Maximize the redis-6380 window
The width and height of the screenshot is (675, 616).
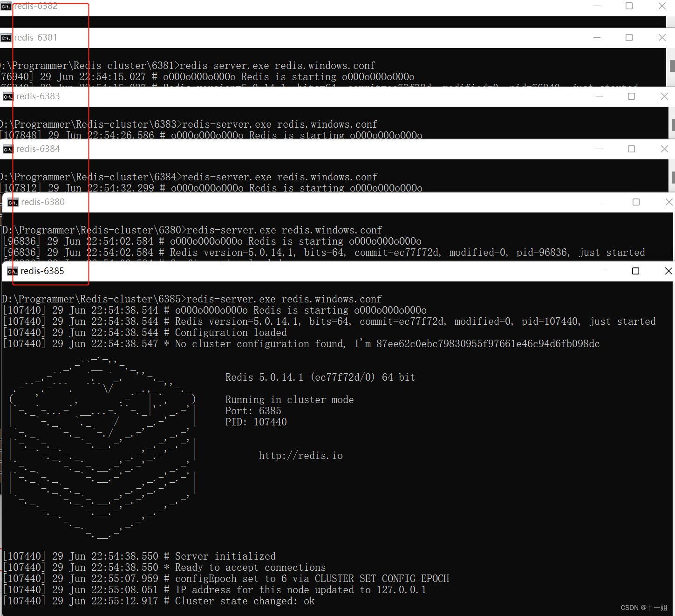(x=636, y=202)
